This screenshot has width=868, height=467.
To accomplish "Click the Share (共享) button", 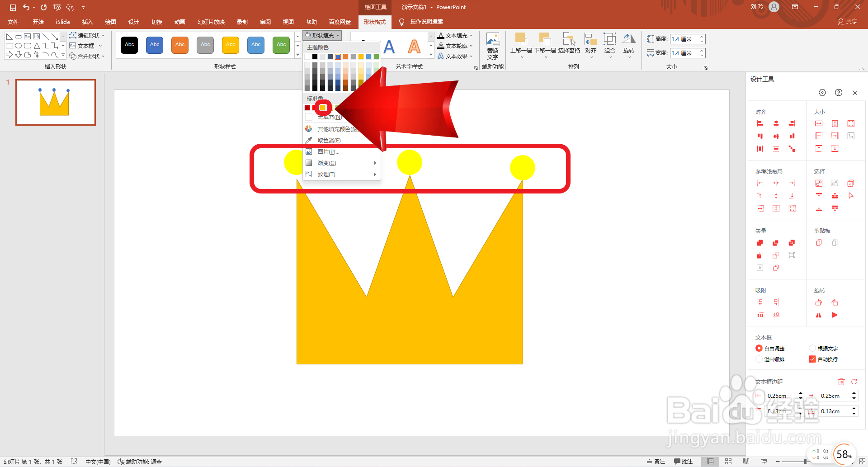I will coord(848,22).
